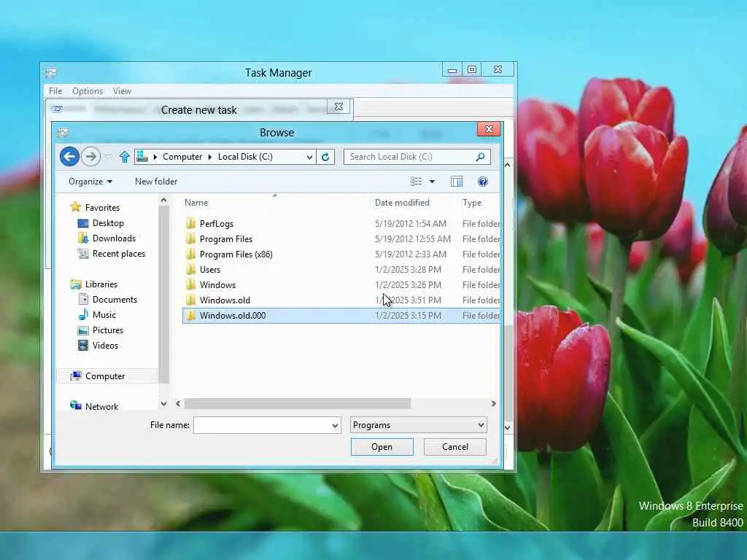The width and height of the screenshot is (747, 560).
Task: Change view with the view icon
Action: click(417, 182)
